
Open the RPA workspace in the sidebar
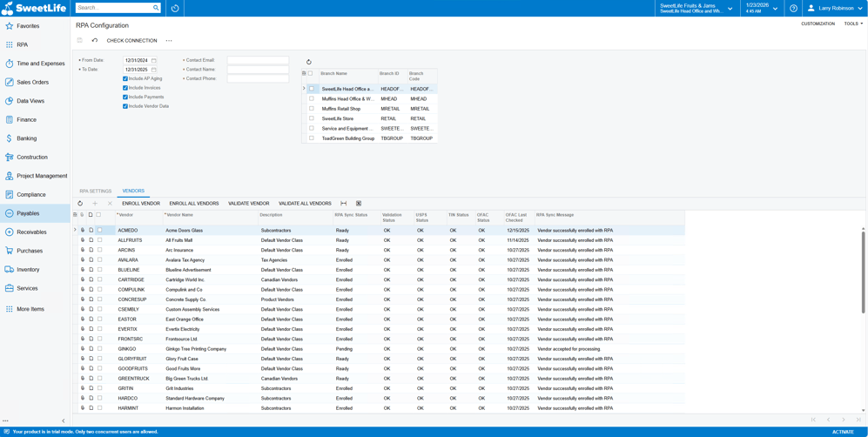pyautogui.click(x=22, y=44)
